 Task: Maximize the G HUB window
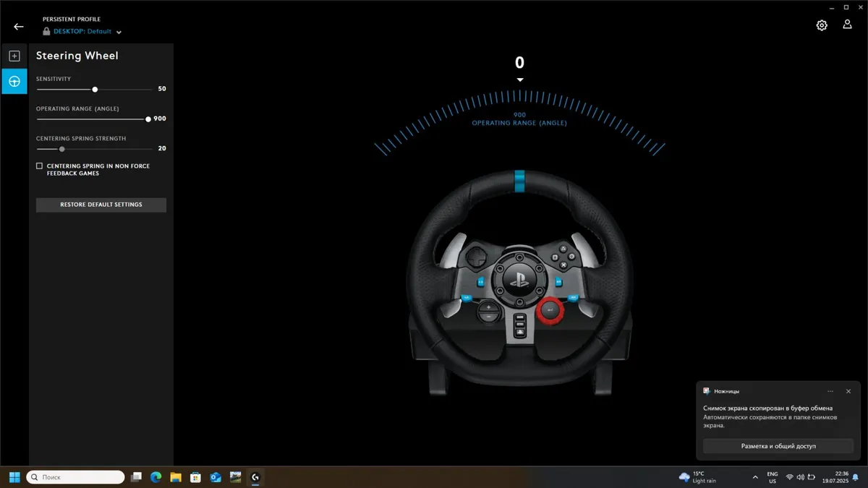846,7
